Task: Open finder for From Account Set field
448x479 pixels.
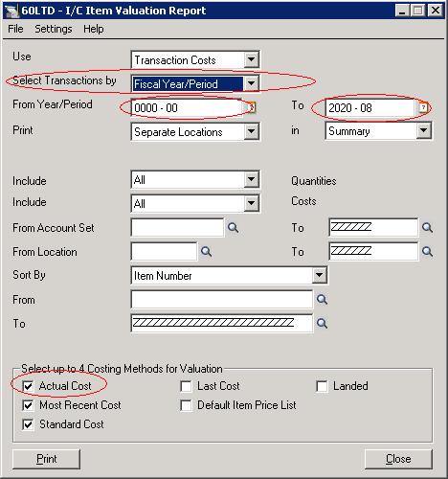Action: click(233, 228)
